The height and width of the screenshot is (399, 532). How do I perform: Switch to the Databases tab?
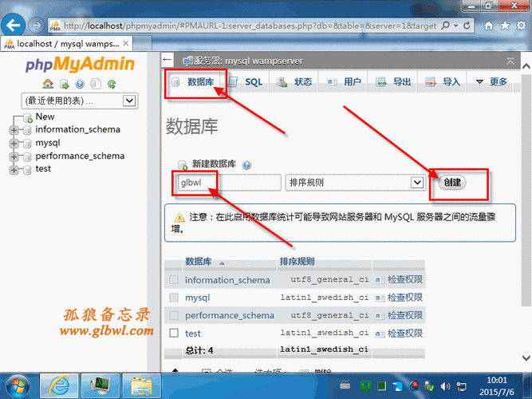coord(193,82)
